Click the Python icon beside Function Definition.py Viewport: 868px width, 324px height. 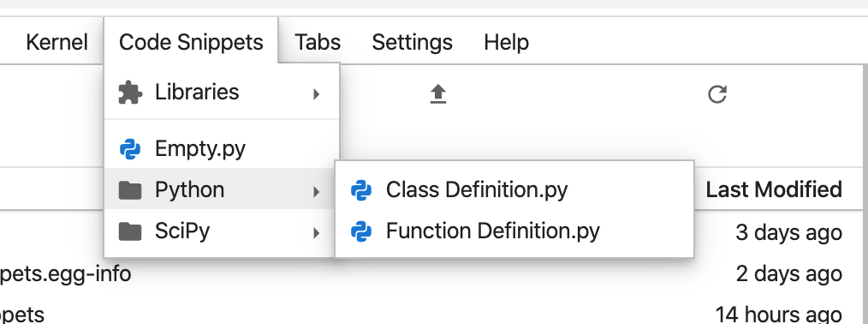(361, 231)
